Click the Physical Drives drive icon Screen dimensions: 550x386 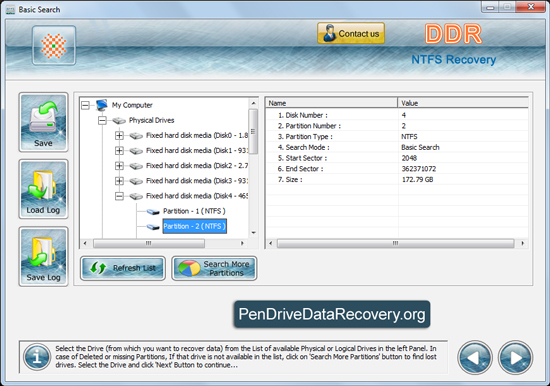(x=119, y=121)
